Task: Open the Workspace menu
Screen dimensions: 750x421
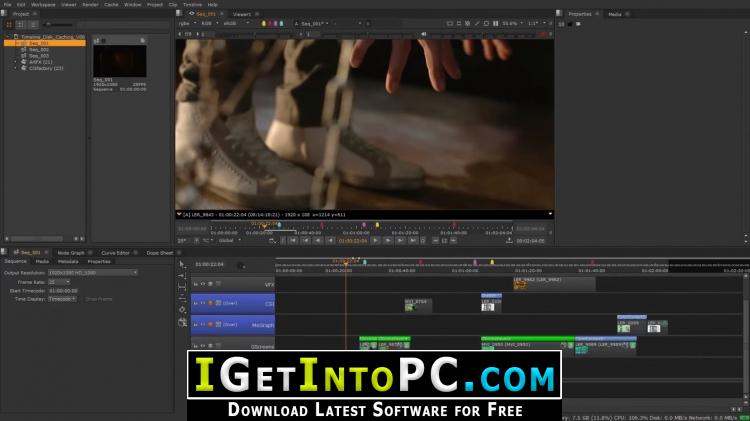Action: (43, 4)
